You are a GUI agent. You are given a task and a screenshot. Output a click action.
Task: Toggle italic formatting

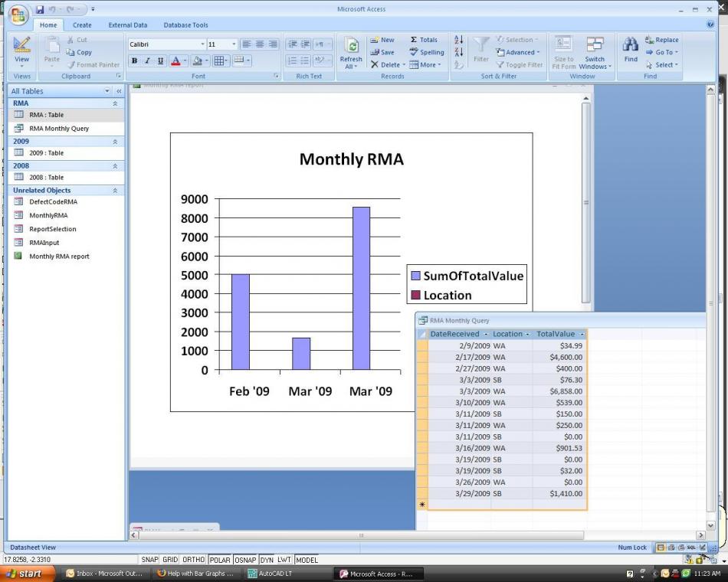tap(147, 60)
